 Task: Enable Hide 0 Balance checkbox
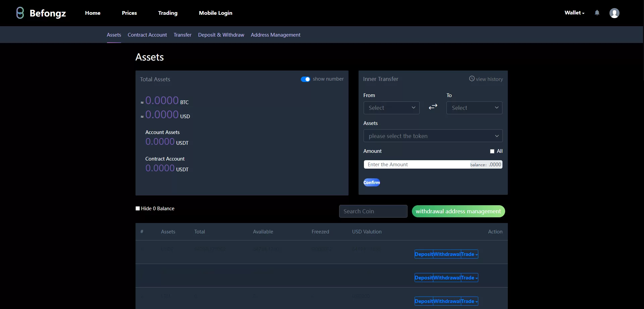point(138,209)
